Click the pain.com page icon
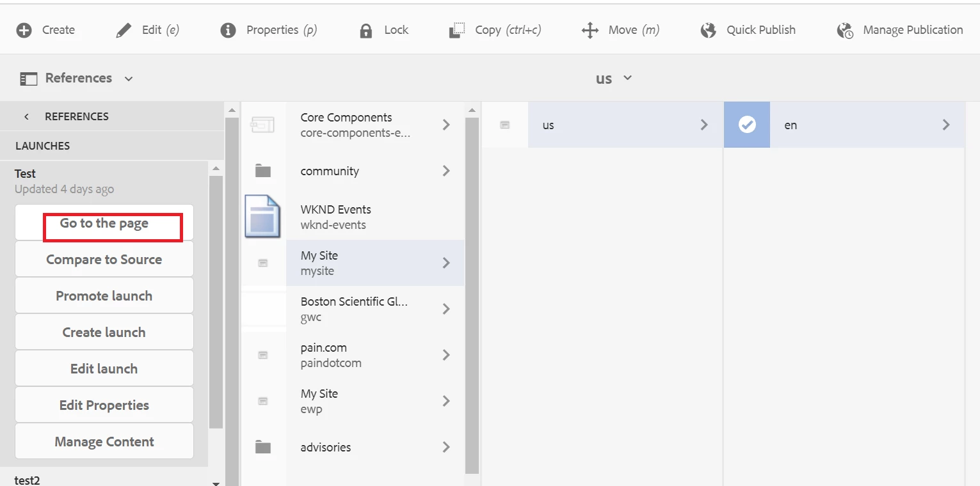Screen dimensions: 980x486 262,355
